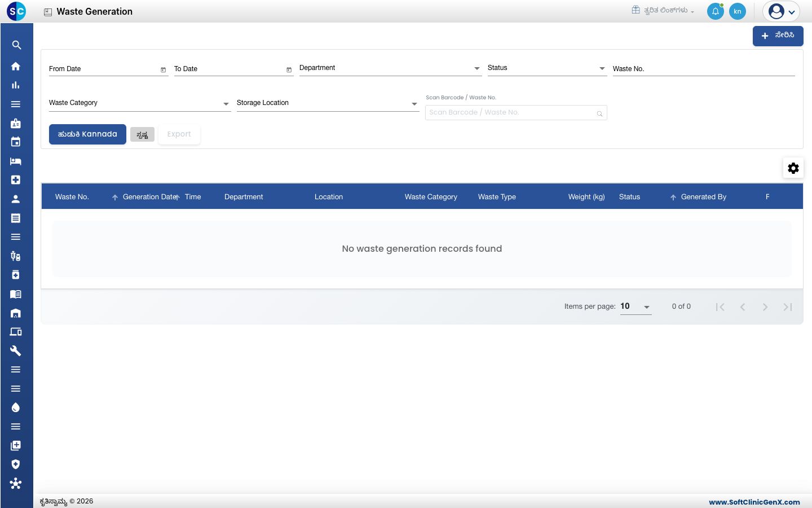The width and height of the screenshot is (812, 508).
Task: Sort by the Waste No. column header
Action: (x=72, y=197)
